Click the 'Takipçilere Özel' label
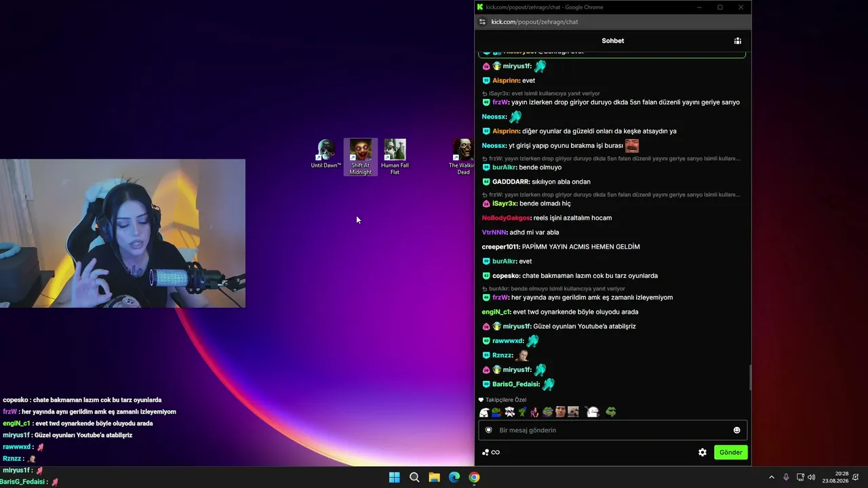Image resolution: width=868 pixels, height=488 pixels. click(506, 400)
